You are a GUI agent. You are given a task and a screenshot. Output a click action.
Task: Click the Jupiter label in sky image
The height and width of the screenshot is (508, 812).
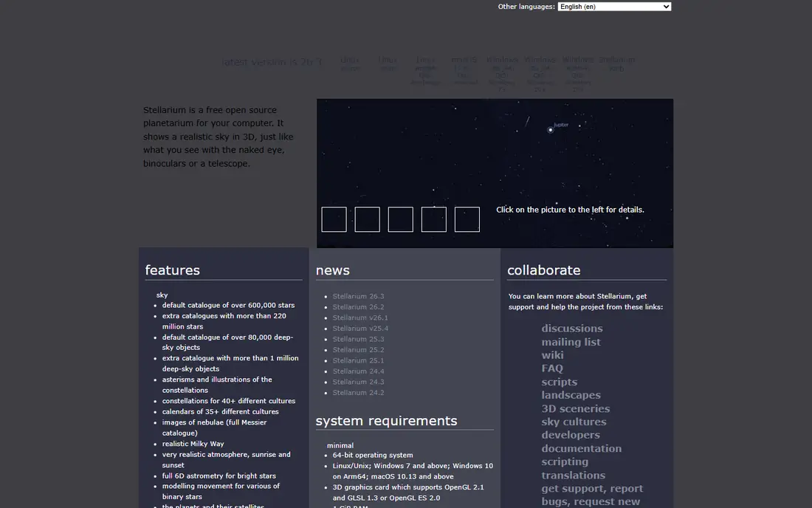(561, 125)
